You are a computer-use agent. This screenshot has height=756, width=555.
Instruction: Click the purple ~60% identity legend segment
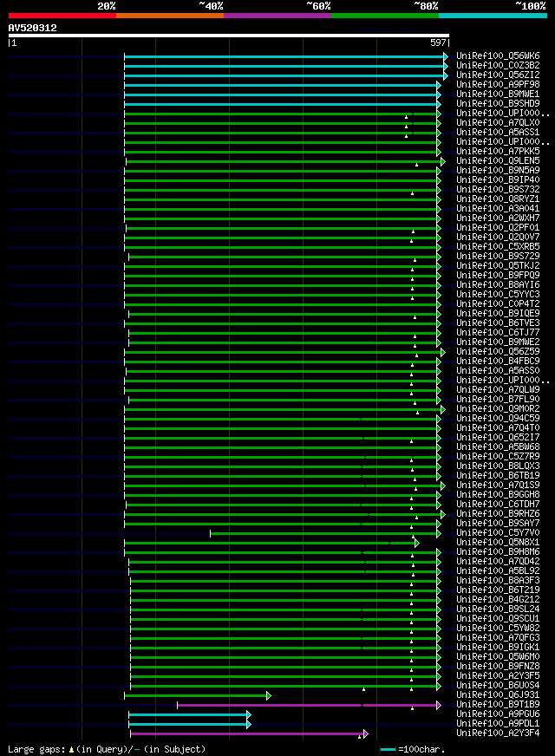tap(277, 16)
